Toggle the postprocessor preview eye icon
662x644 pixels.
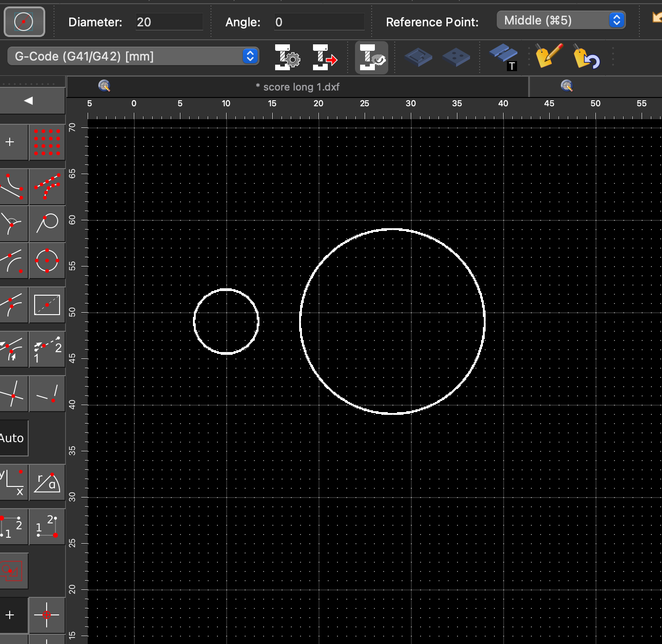click(x=372, y=57)
